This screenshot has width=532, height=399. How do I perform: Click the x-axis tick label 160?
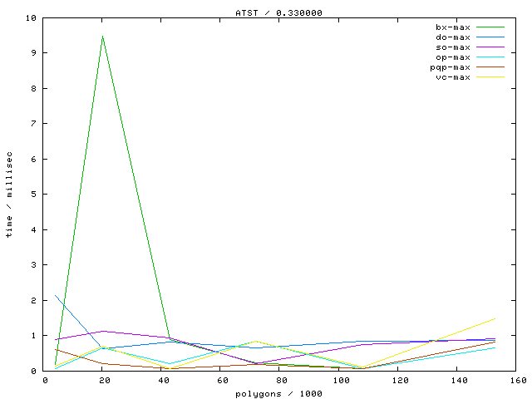point(519,380)
